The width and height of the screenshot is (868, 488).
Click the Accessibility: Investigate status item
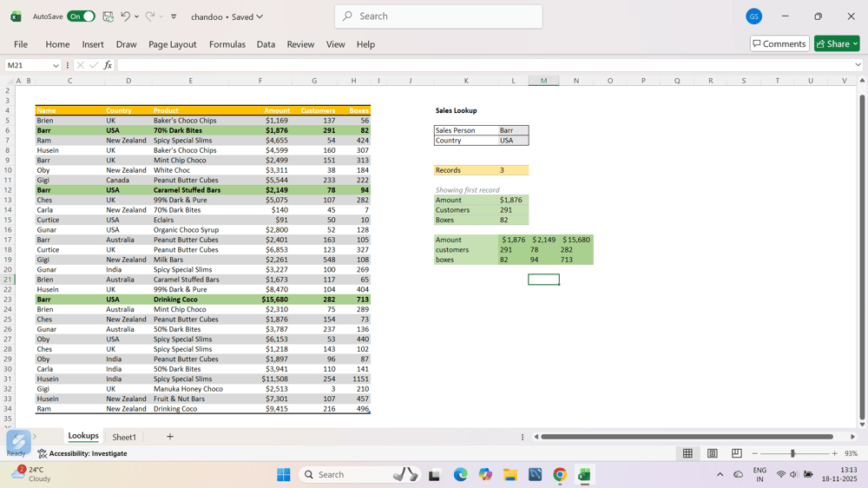pos(82,453)
